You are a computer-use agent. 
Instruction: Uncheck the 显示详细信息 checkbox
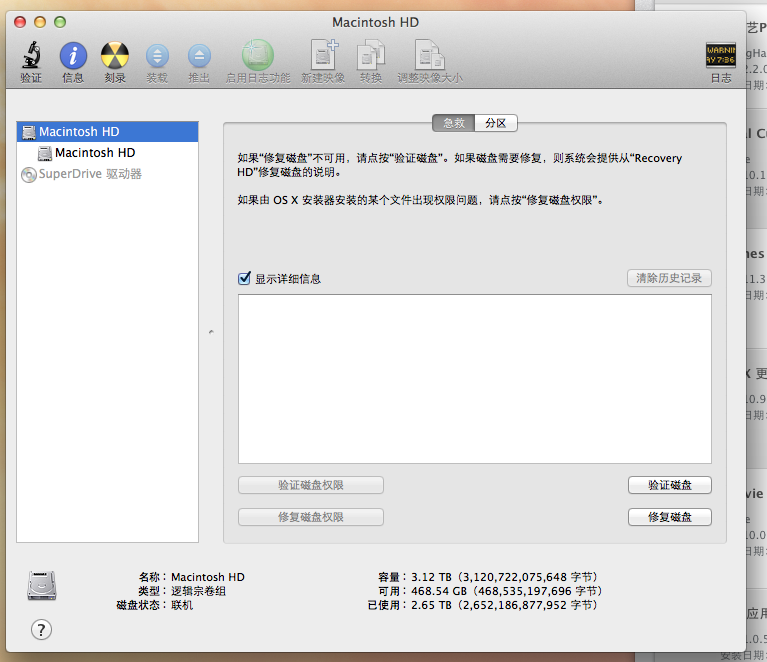(244, 279)
